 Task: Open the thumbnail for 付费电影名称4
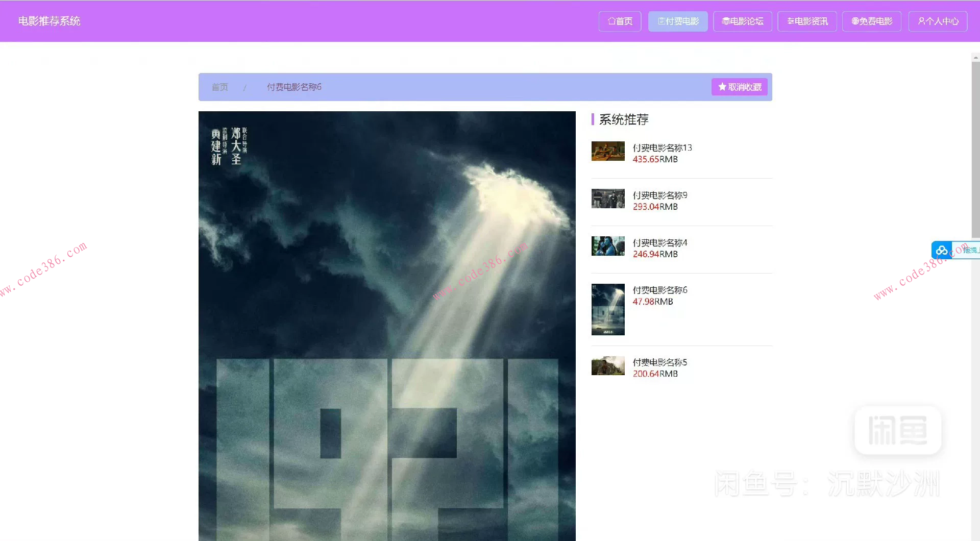click(x=608, y=246)
